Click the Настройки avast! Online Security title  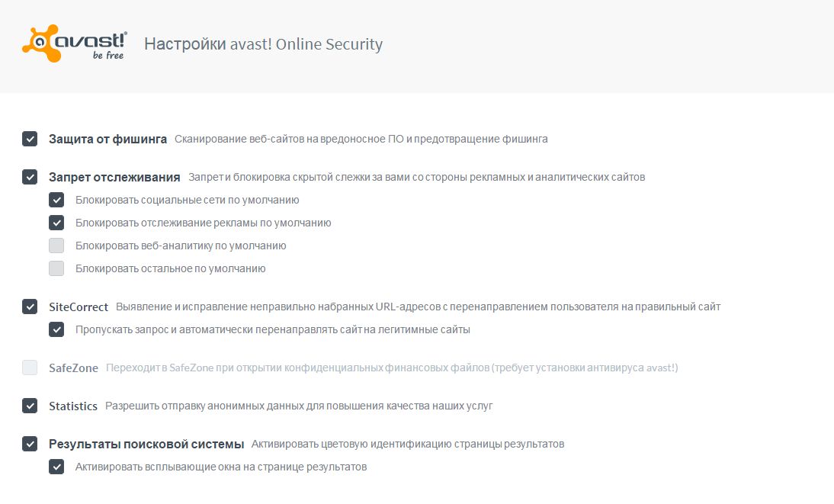[x=263, y=44]
